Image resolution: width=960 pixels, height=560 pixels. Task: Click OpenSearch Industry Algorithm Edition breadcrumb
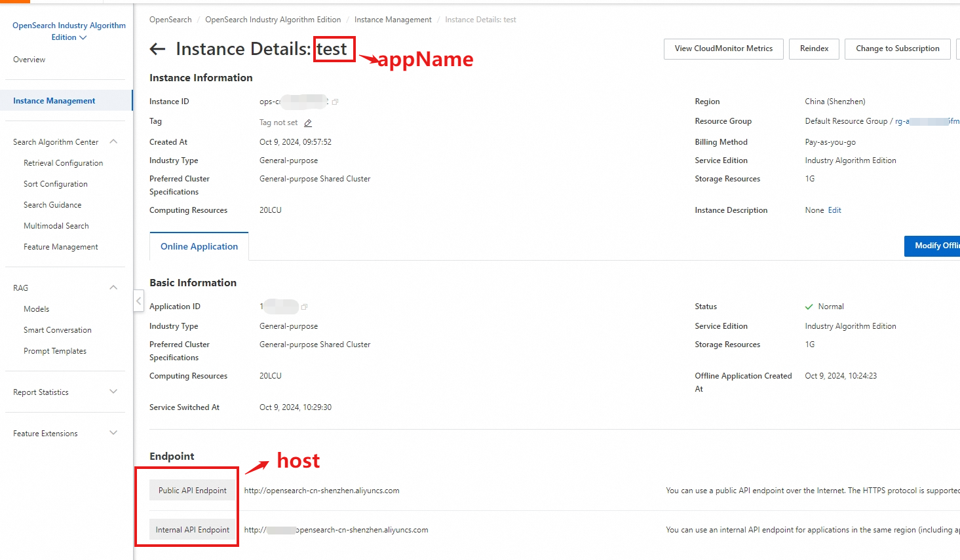point(273,20)
